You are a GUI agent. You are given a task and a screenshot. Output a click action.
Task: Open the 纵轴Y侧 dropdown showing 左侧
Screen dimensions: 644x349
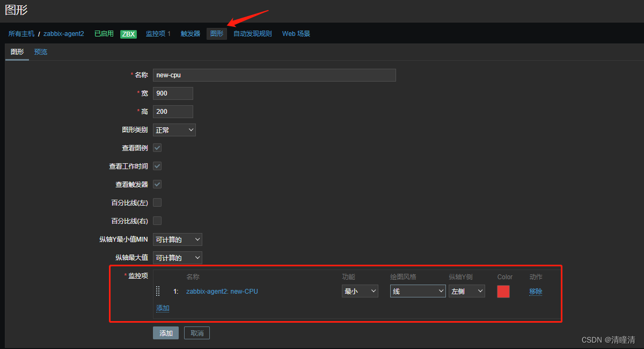(x=467, y=291)
